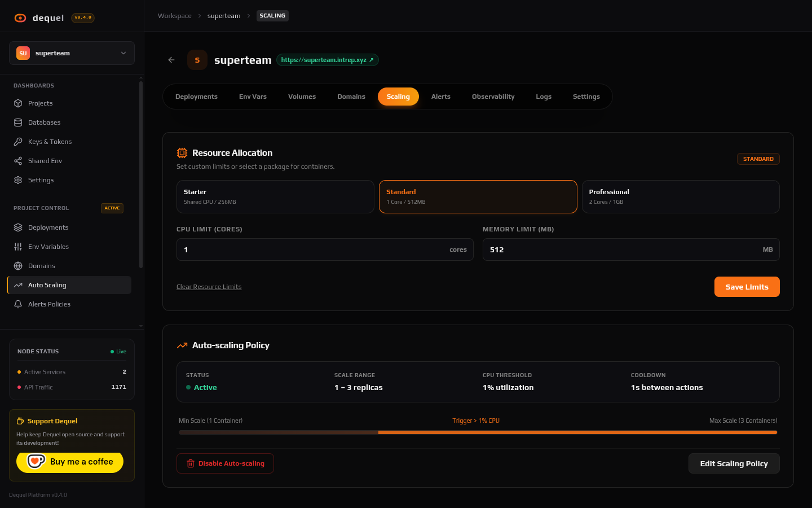Open the Alerts tab
Viewport: 812px width, 508px height.
point(441,97)
